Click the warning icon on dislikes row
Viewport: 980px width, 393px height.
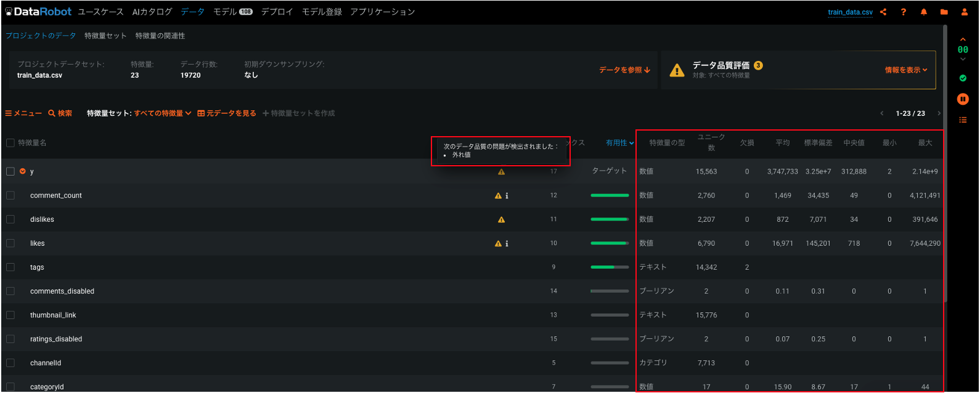[501, 219]
